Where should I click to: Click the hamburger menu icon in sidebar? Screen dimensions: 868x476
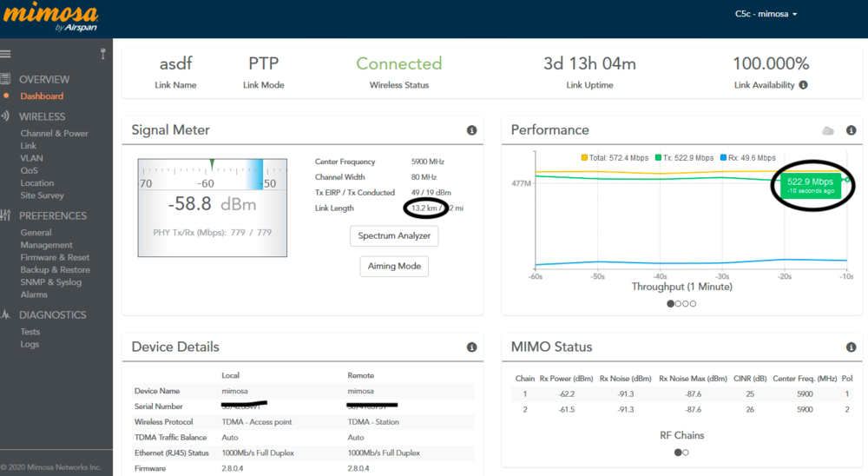5,54
